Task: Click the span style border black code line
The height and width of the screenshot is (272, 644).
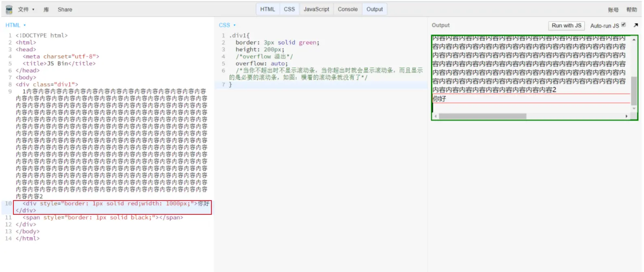Action: click(103, 218)
